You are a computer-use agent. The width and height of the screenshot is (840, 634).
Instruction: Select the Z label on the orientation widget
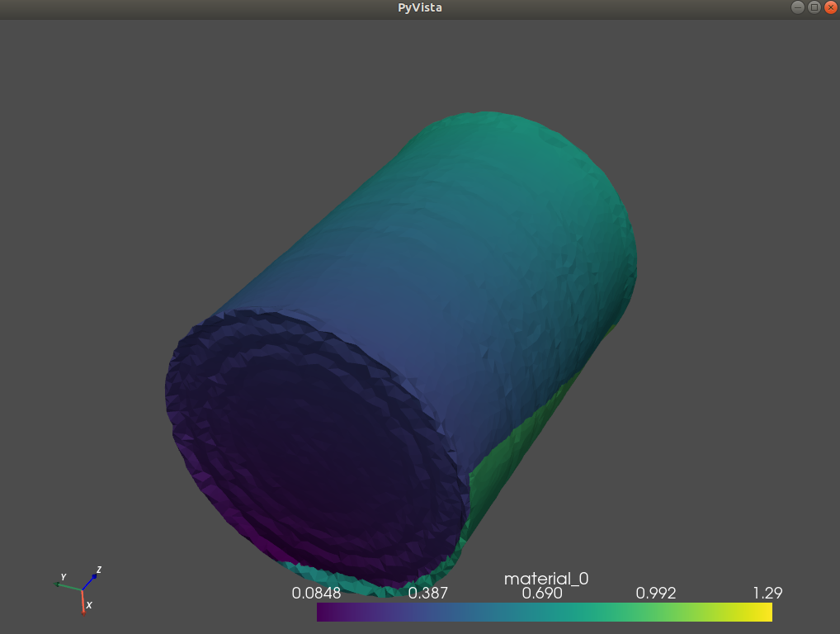[x=97, y=570]
